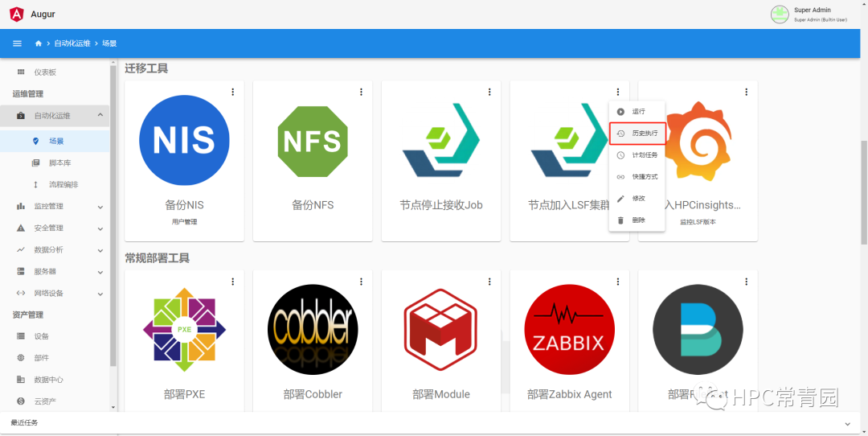The image size is (868, 436).
Task: Click the 节点停止接收Job card title
Action: pyautogui.click(x=441, y=205)
